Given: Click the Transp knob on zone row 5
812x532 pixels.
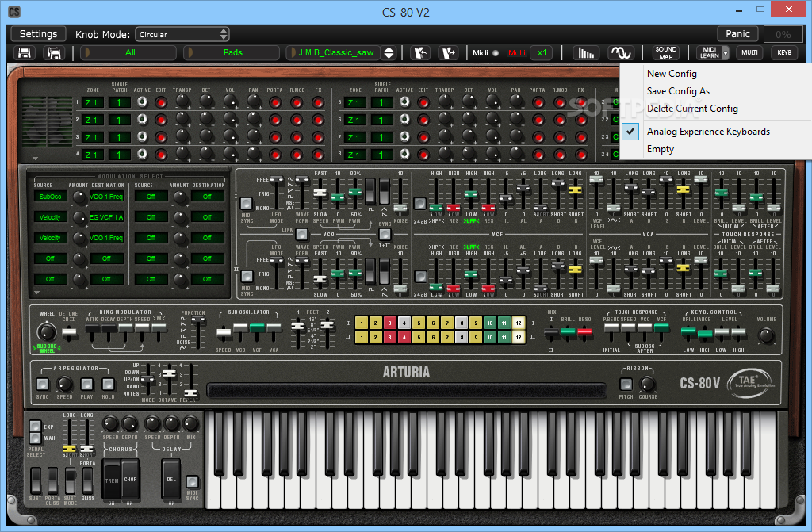Looking at the screenshot, I should coord(446,101).
